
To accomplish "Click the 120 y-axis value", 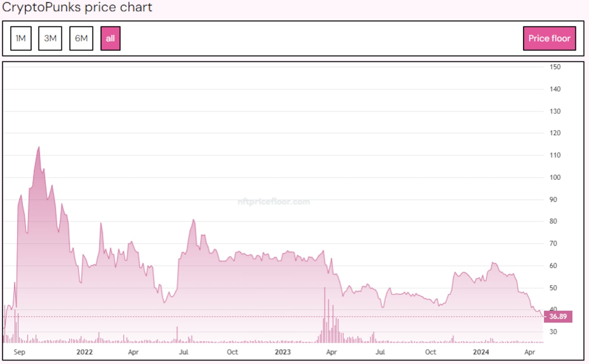I will pyautogui.click(x=555, y=133).
